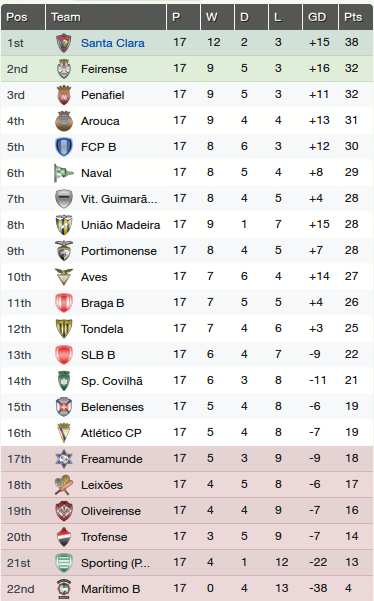Select the Braga B row name
Screen dimensions: 374x601
point(103,303)
